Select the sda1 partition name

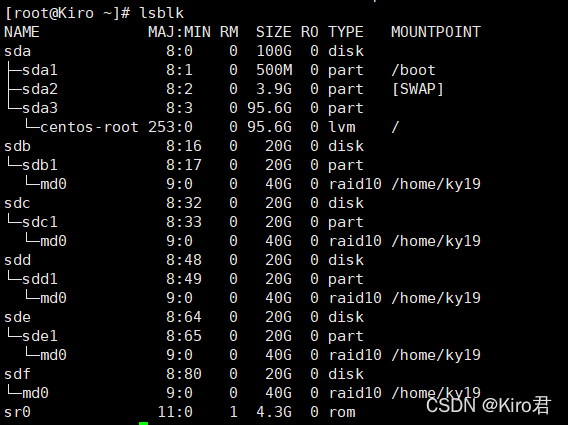(x=40, y=70)
